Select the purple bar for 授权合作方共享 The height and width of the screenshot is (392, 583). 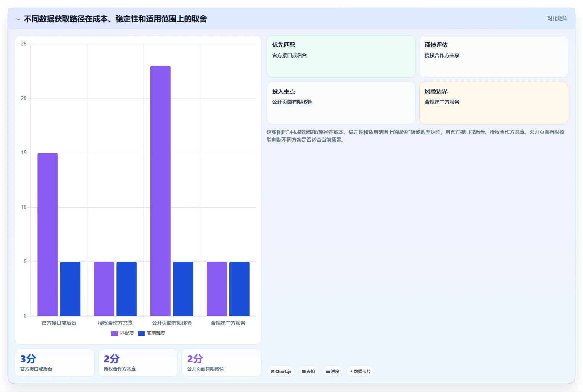tap(104, 289)
